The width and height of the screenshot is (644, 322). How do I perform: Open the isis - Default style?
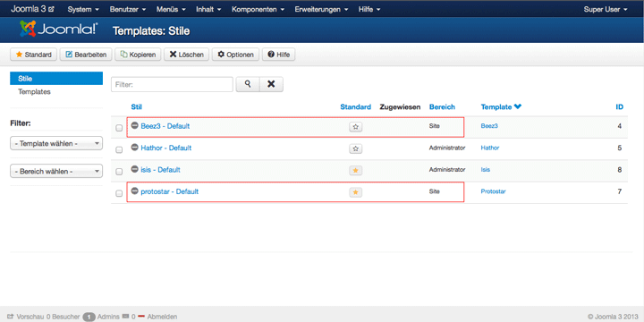coord(160,170)
